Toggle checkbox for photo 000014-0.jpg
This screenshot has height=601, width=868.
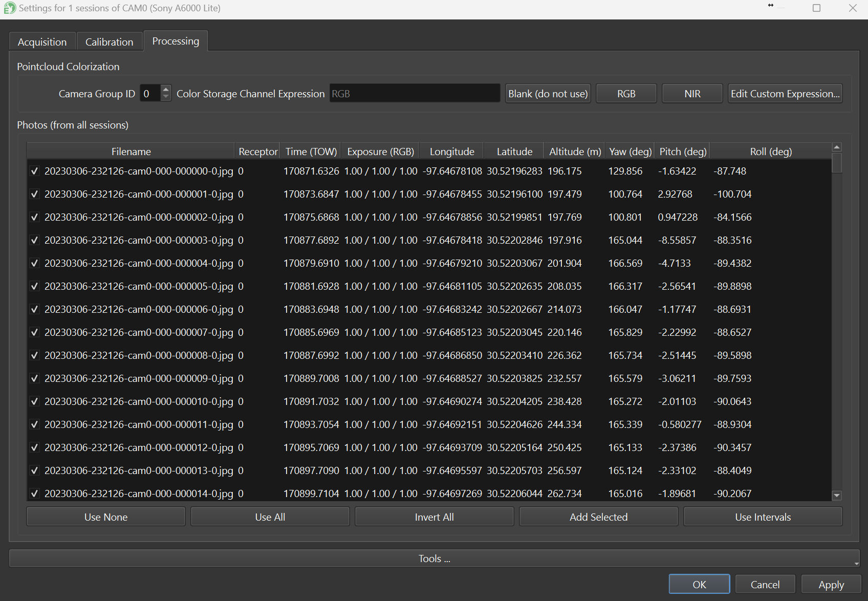coord(34,493)
